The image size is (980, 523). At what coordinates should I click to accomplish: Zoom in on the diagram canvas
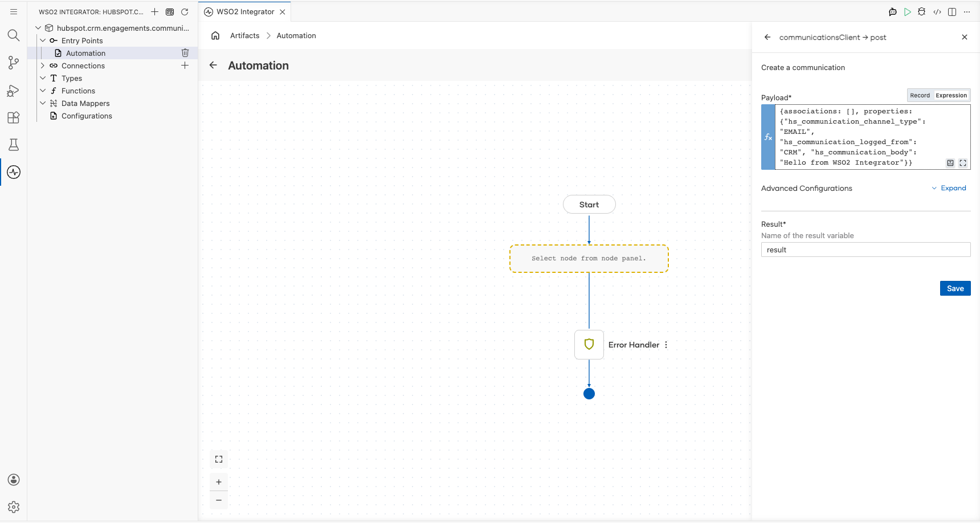click(219, 482)
